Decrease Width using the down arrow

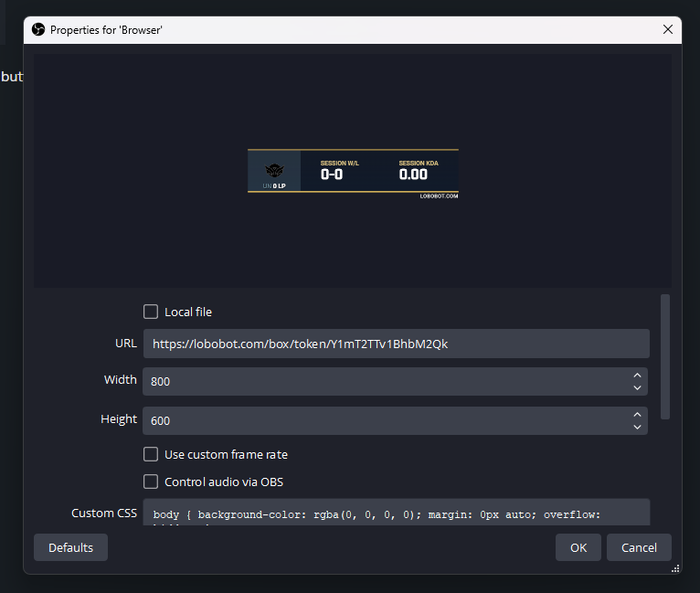pos(637,388)
